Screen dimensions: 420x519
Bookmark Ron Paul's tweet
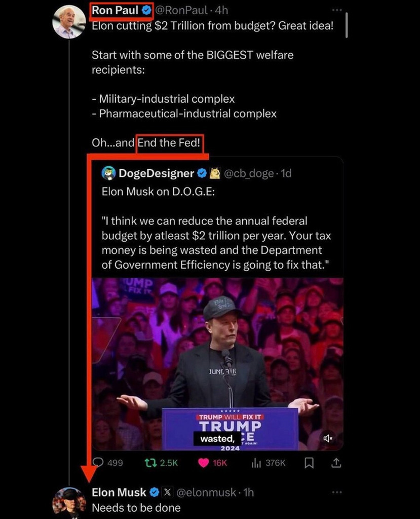click(x=309, y=463)
